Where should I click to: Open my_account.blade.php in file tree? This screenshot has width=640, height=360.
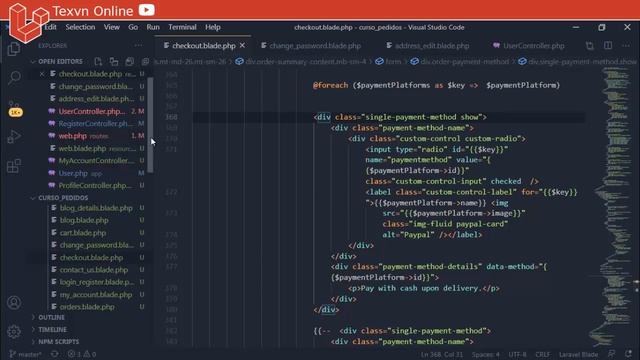(x=97, y=294)
